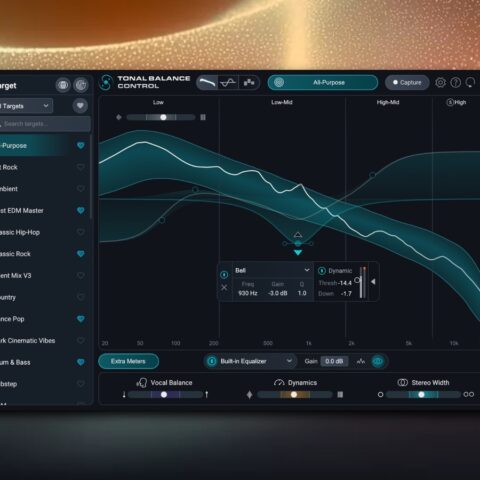Click the threshold slider knob in Dynamic panel
Image resolution: width=480 pixels, height=480 pixels.
(x=357, y=280)
